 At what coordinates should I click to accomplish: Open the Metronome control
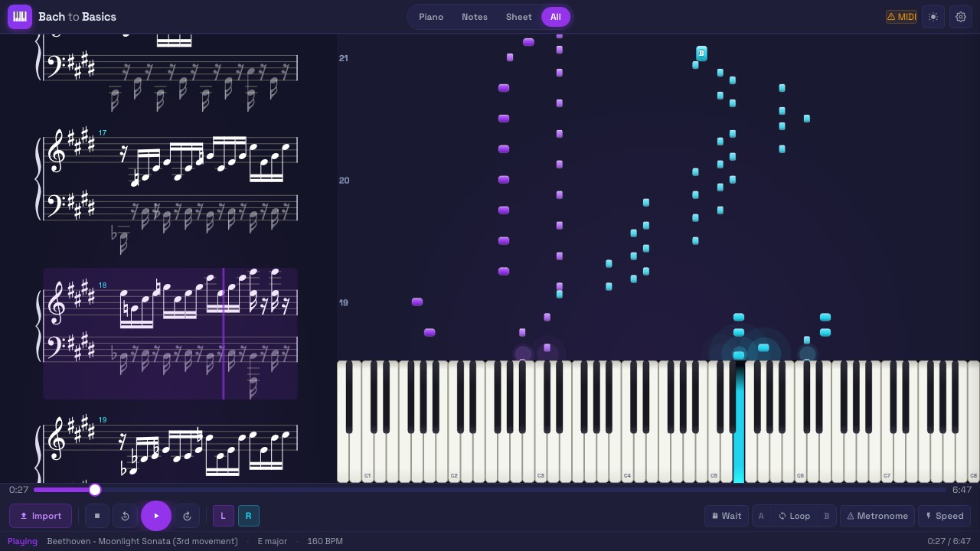tap(877, 516)
